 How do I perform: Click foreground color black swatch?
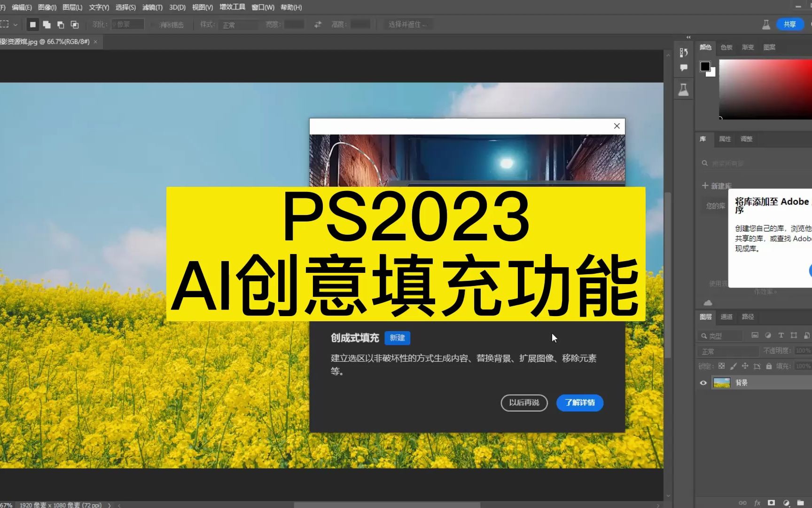[705, 66]
